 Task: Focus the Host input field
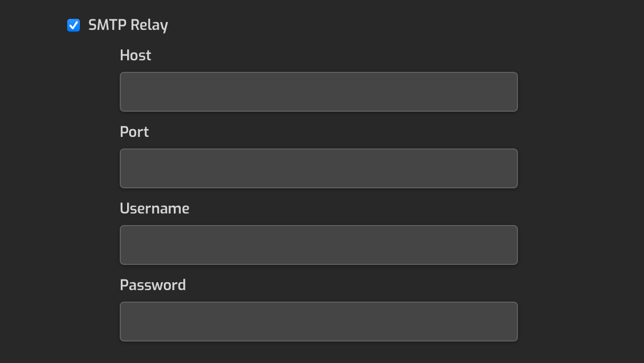pos(319,92)
